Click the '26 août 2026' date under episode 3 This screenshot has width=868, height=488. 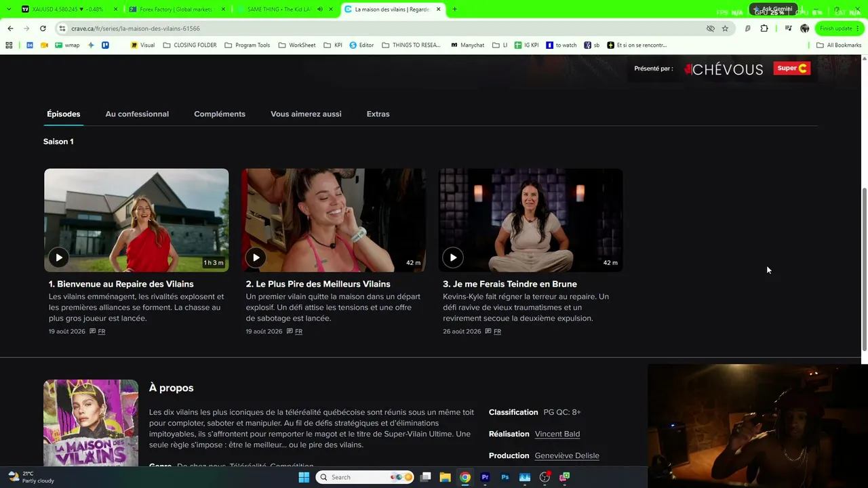[462, 331]
